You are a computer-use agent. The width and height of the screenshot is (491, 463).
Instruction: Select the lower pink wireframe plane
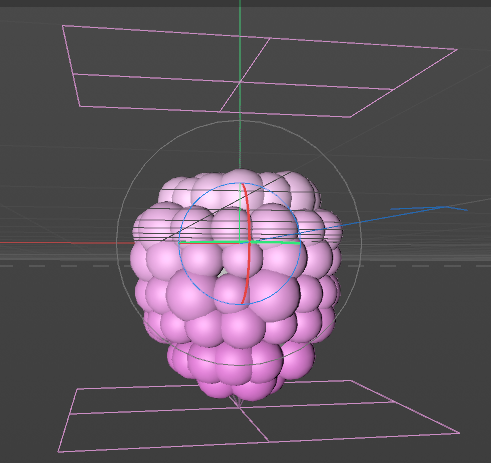pos(259,416)
